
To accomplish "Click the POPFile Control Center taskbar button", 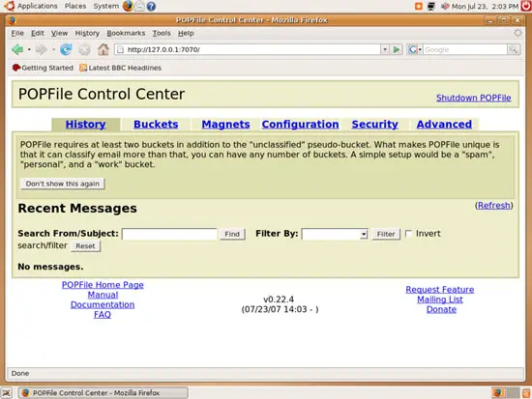I will (x=103, y=393).
